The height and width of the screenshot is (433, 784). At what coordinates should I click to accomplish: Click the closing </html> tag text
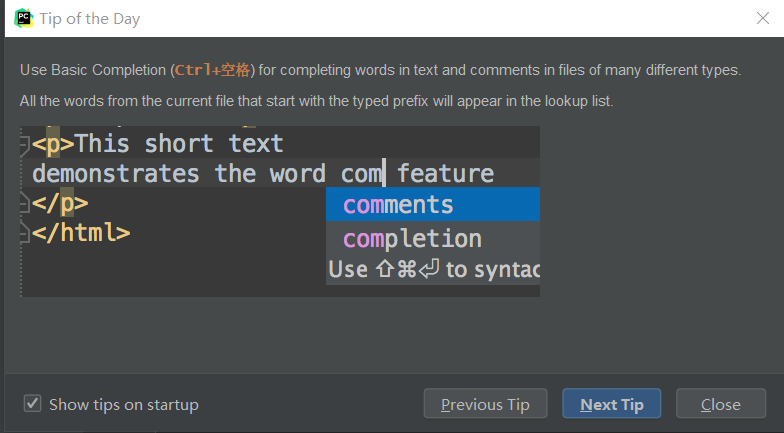click(x=81, y=234)
